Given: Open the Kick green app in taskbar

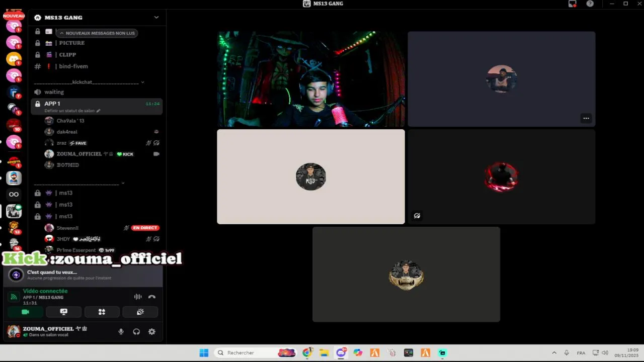Looking at the screenshot, I should [x=442, y=353].
